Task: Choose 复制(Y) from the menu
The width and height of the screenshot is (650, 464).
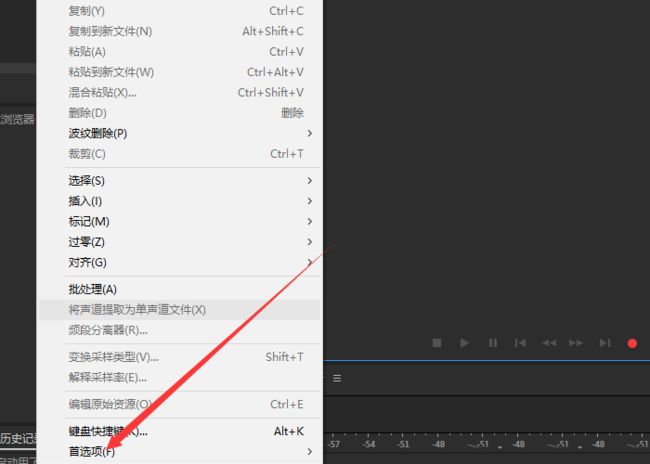Action: coord(179,11)
